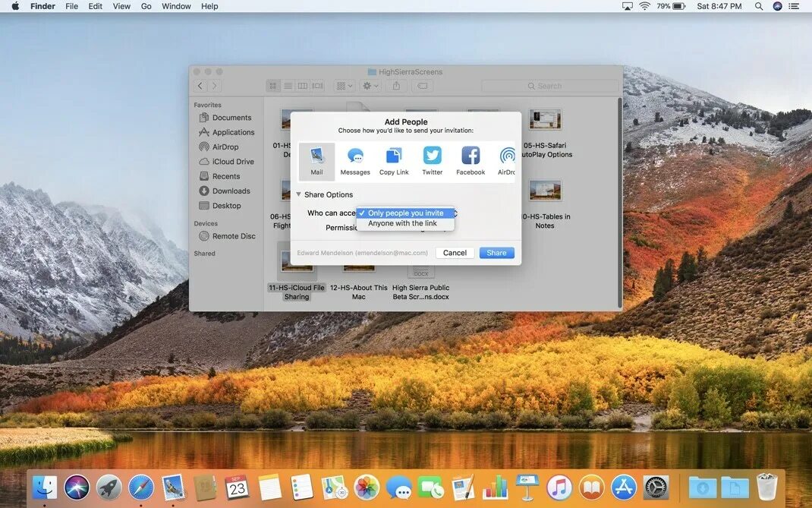Pick AirDrop in the Add People dialog
Viewport: 812px width, 508px height.
505,159
